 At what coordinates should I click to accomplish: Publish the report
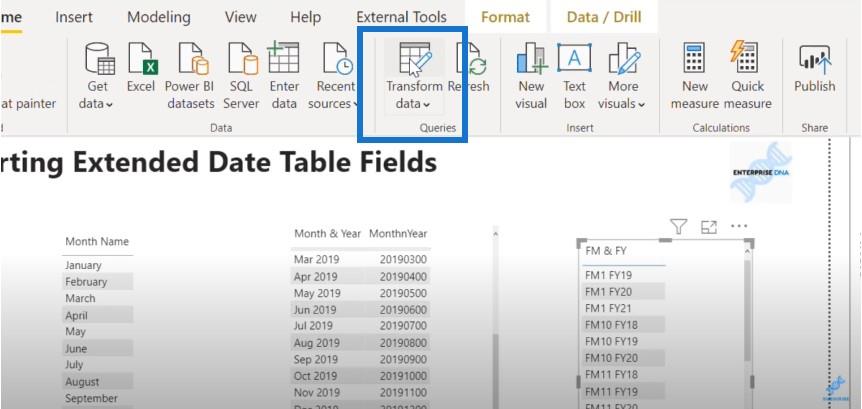[x=815, y=68]
